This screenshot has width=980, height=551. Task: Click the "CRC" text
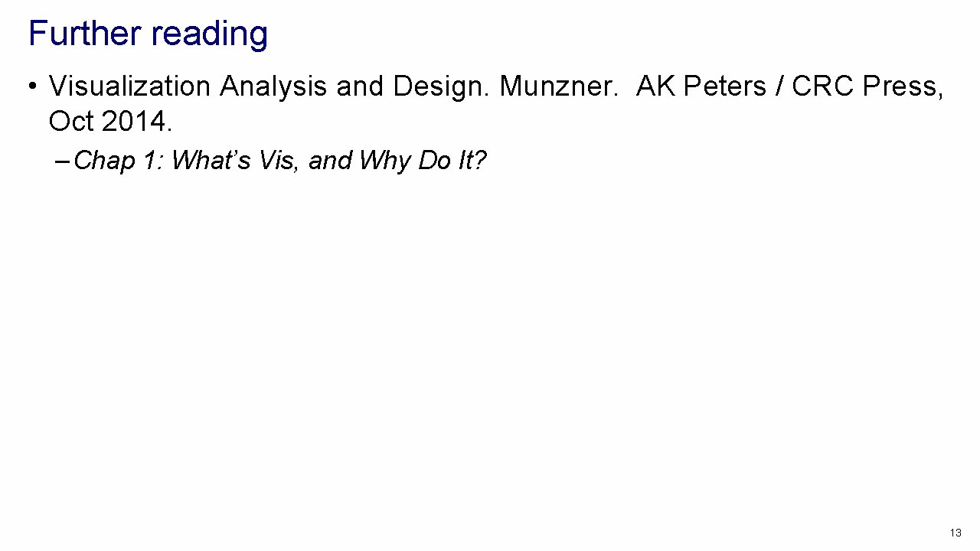[x=823, y=86]
